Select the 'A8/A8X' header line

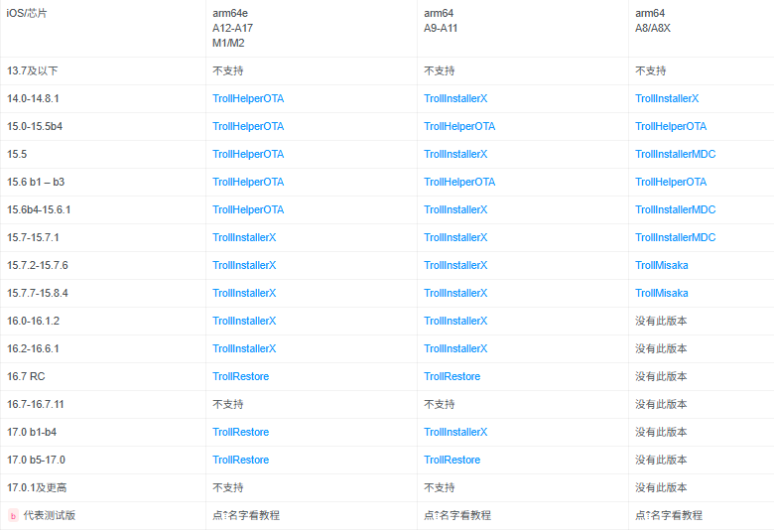653,28
